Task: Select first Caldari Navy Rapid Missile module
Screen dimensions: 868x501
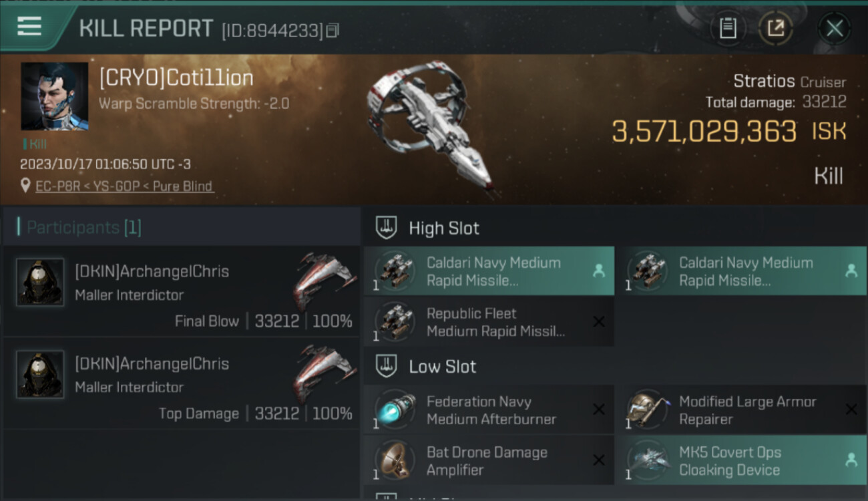Action: point(489,271)
